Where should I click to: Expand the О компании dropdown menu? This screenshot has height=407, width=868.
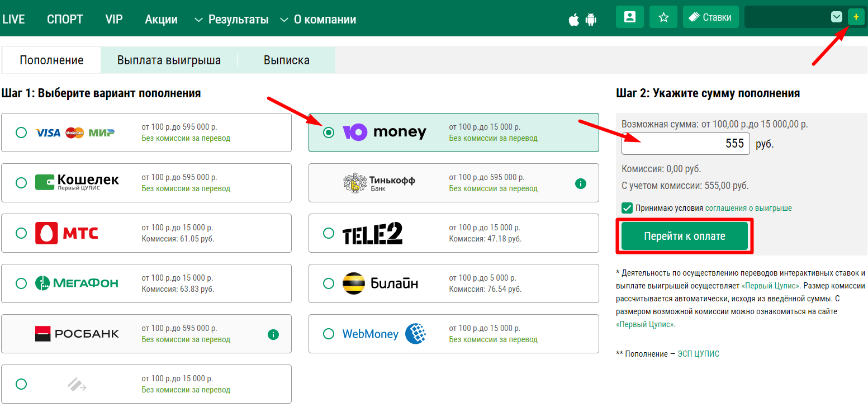317,20
